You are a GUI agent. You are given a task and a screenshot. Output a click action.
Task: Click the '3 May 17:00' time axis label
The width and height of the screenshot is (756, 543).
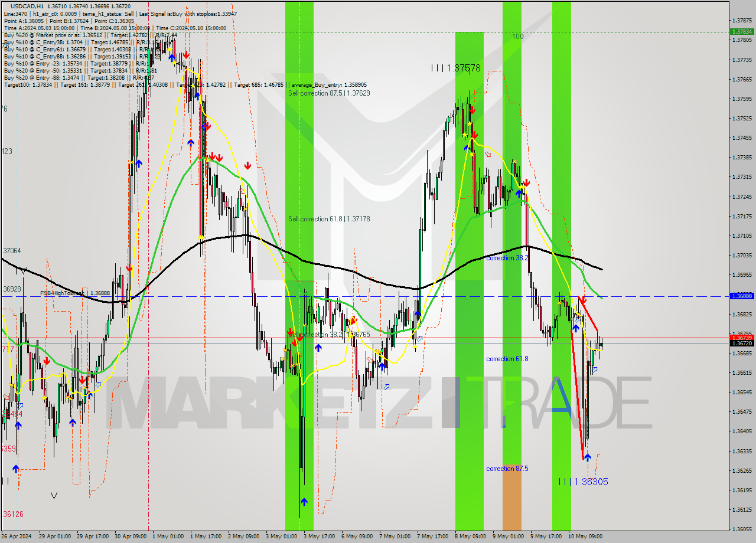320,537
